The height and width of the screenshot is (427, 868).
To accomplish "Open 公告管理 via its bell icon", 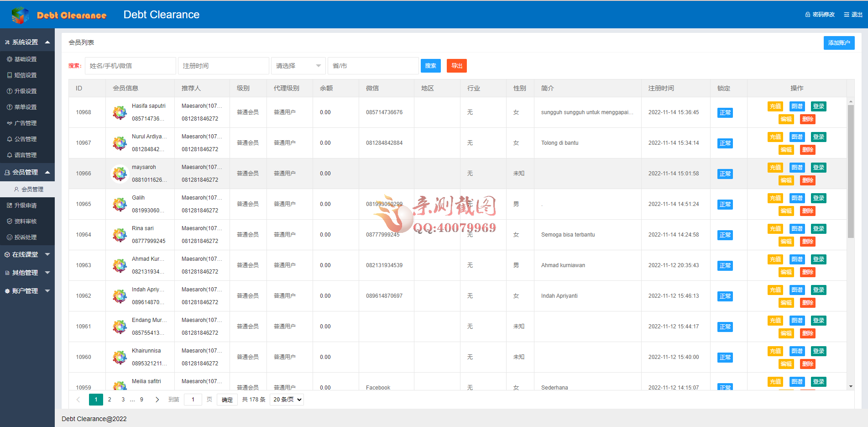I will point(9,139).
